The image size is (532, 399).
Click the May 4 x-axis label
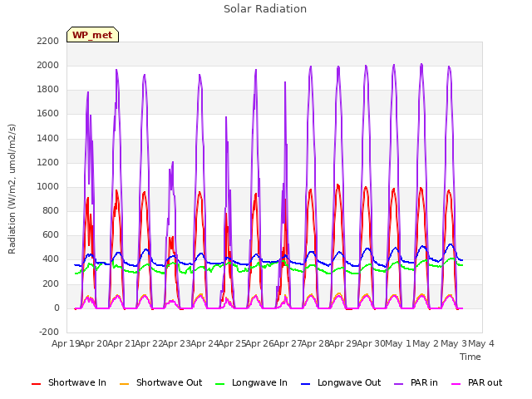481,343
